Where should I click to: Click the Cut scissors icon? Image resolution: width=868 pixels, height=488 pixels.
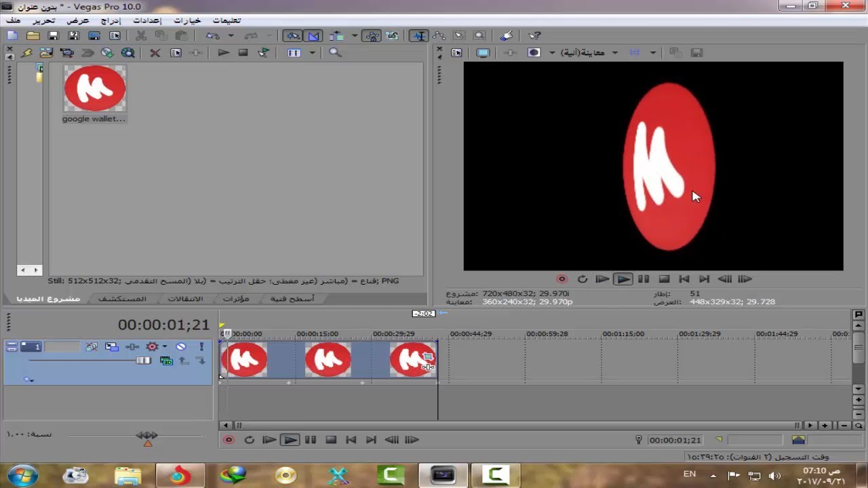point(141,36)
